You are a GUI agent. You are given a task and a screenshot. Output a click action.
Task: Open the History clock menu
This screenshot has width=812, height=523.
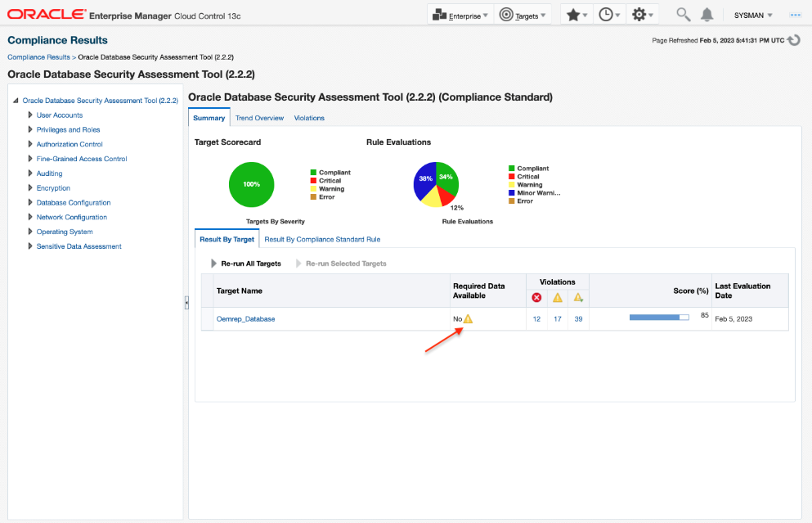609,15
